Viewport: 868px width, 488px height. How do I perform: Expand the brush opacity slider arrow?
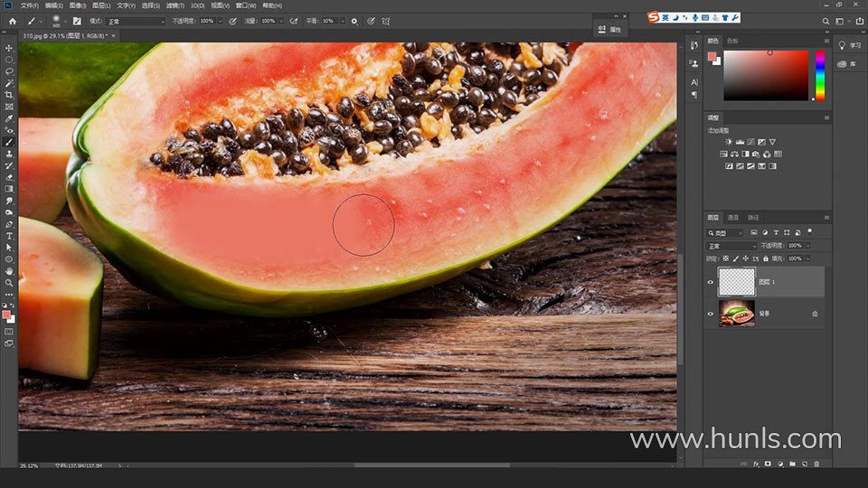tap(221, 21)
